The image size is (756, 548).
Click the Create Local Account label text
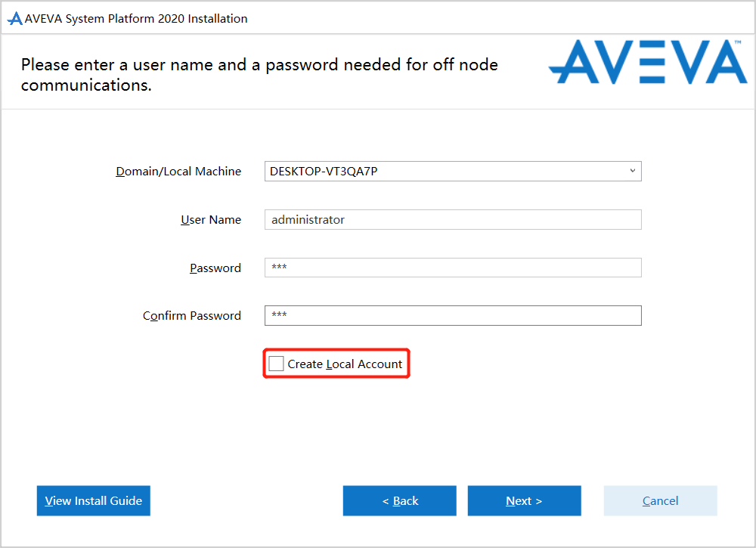[345, 364]
